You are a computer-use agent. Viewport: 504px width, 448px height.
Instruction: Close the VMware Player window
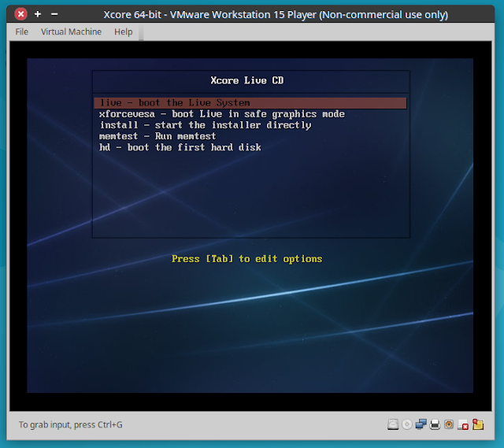(21, 14)
